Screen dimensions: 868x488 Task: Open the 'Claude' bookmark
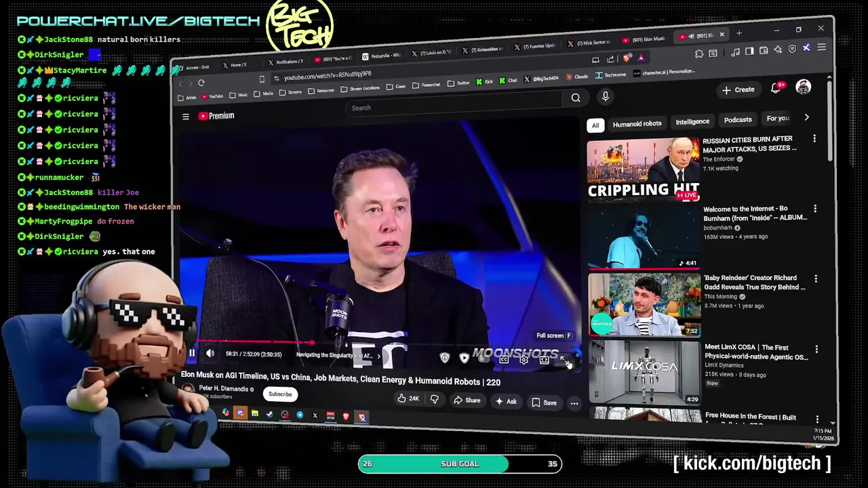click(576, 77)
